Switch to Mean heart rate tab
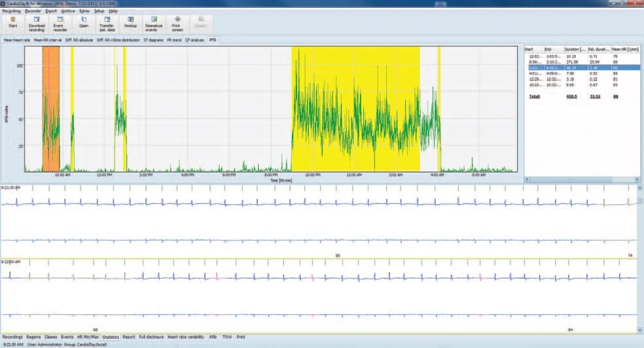Image resolution: width=644 pixels, height=348 pixels. tap(17, 40)
